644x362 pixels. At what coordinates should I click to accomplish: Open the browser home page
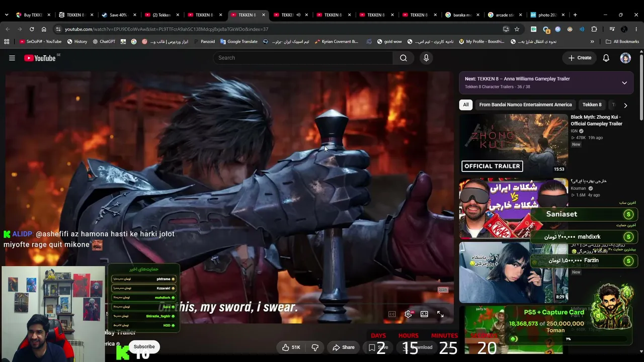tap(44, 29)
